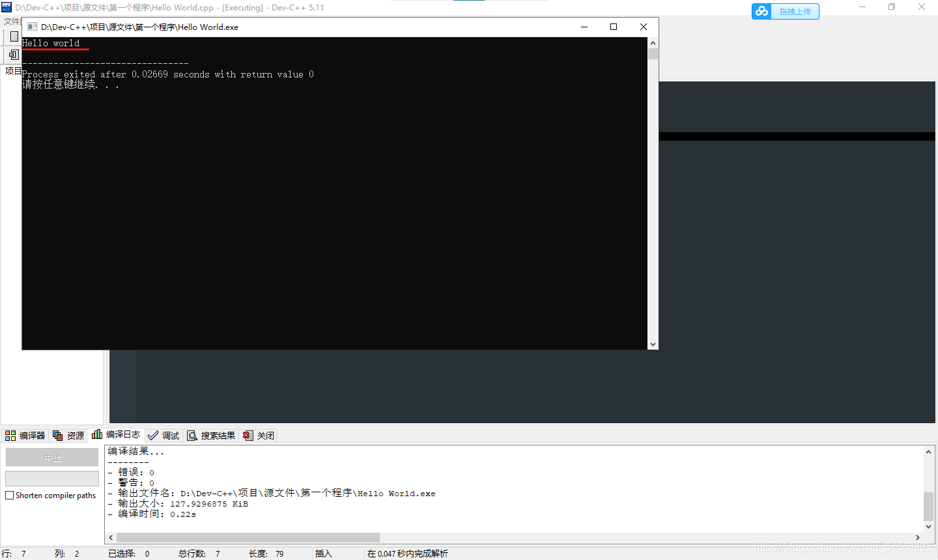Click the 输出文件名 line in compile log
The height and width of the screenshot is (560, 938).
coord(272,493)
